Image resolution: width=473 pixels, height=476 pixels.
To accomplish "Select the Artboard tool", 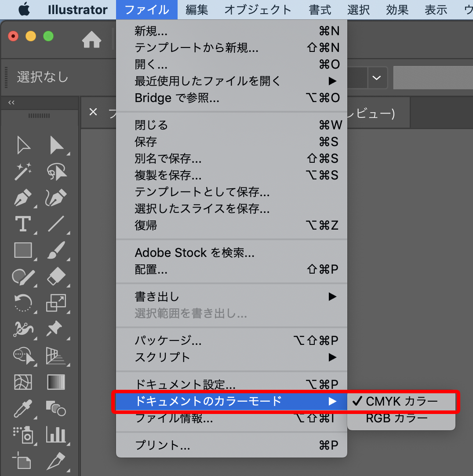I will coord(22,460).
